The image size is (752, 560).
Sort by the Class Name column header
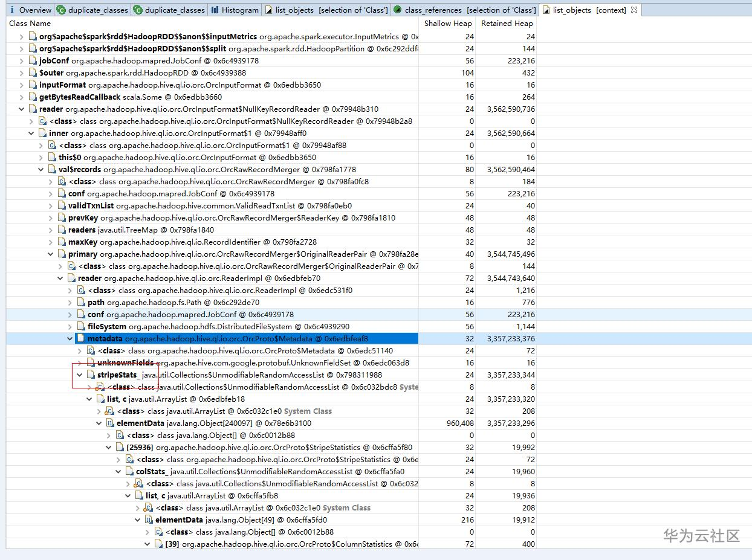point(30,23)
